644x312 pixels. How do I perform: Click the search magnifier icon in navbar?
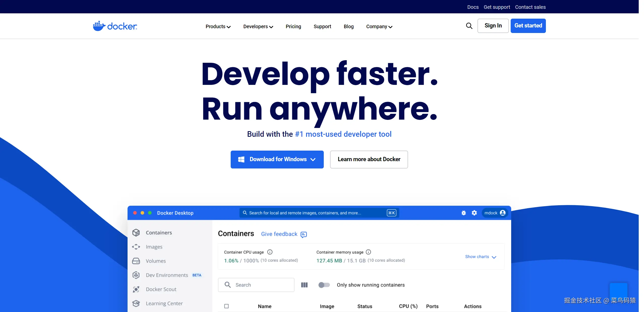(x=469, y=26)
